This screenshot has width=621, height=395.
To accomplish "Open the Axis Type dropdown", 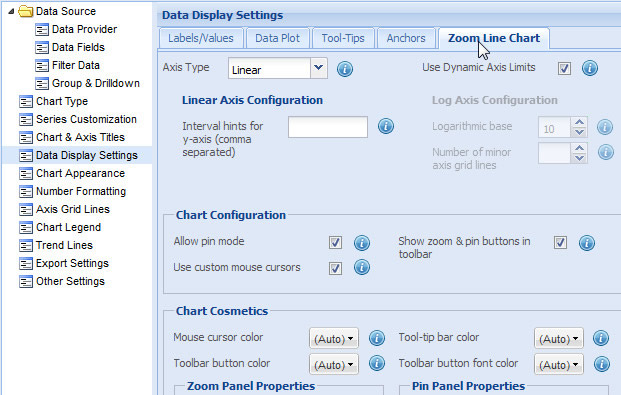I will point(318,68).
